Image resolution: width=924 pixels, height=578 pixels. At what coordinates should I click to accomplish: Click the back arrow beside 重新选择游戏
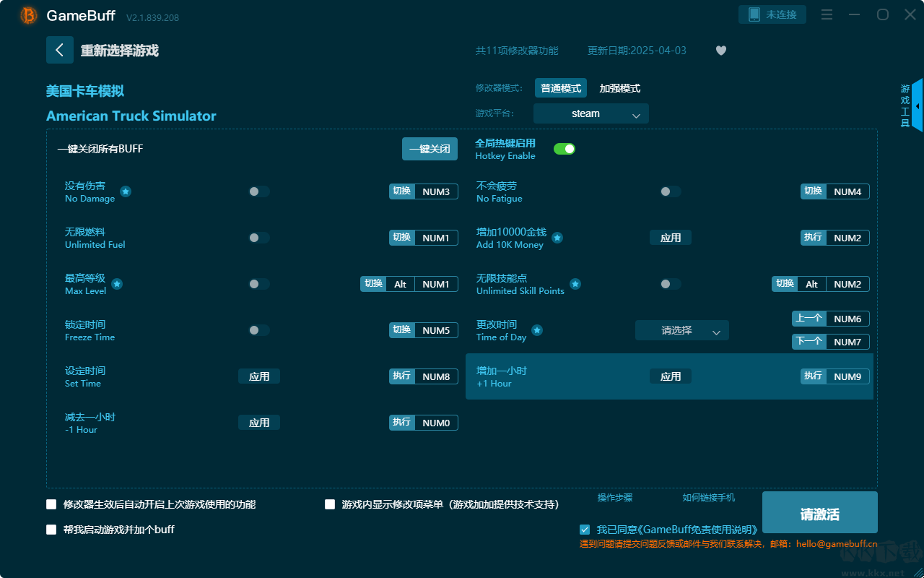pyautogui.click(x=59, y=50)
